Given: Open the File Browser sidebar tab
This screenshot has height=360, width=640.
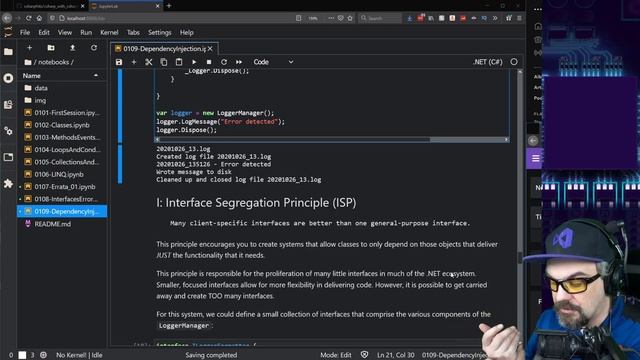Looking at the screenshot, I should coord(8,52).
